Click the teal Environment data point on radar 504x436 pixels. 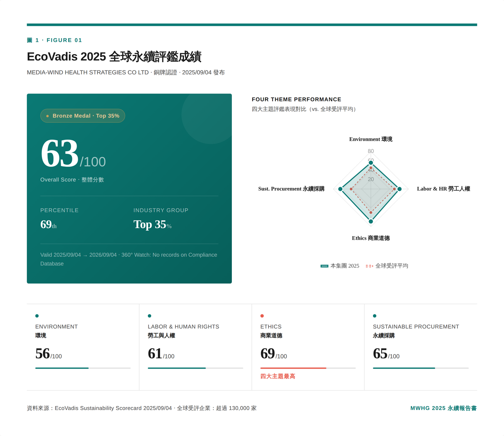click(371, 163)
